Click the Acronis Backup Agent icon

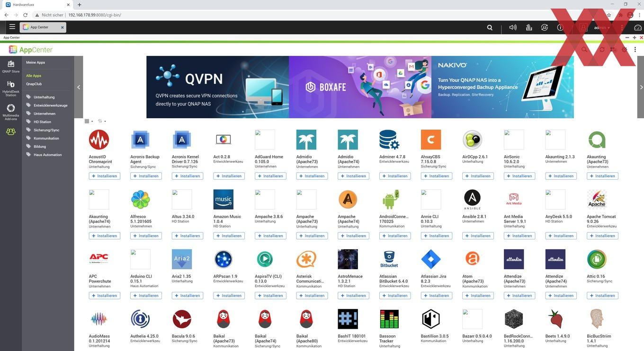click(140, 140)
